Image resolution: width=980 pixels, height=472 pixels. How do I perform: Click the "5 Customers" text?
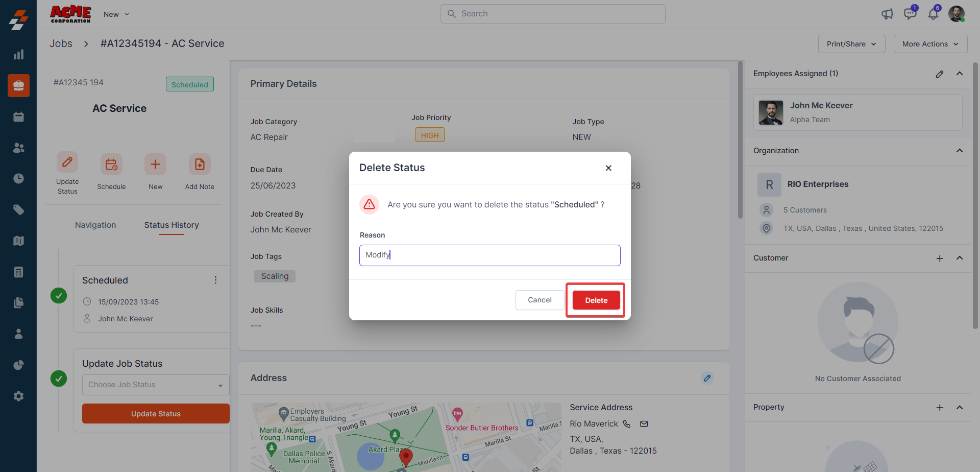click(x=805, y=210)
